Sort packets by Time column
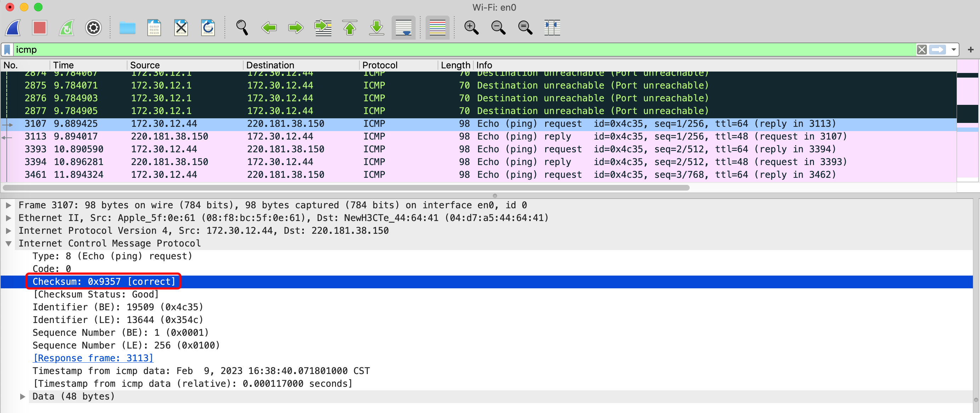Viewport: 980px width, 413px height. pyautogui.click(x=88, y=65)
